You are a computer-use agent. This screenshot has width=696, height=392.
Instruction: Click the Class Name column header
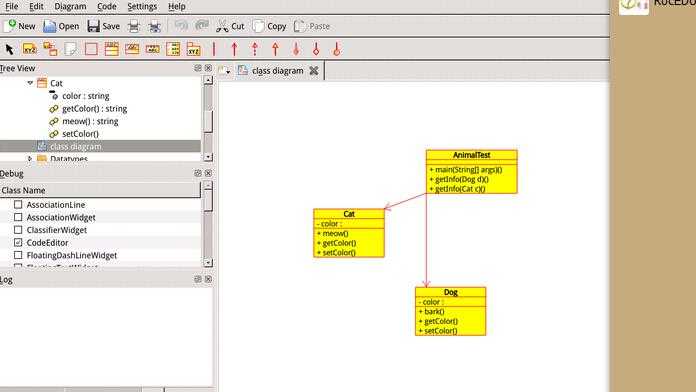(100, 190)
